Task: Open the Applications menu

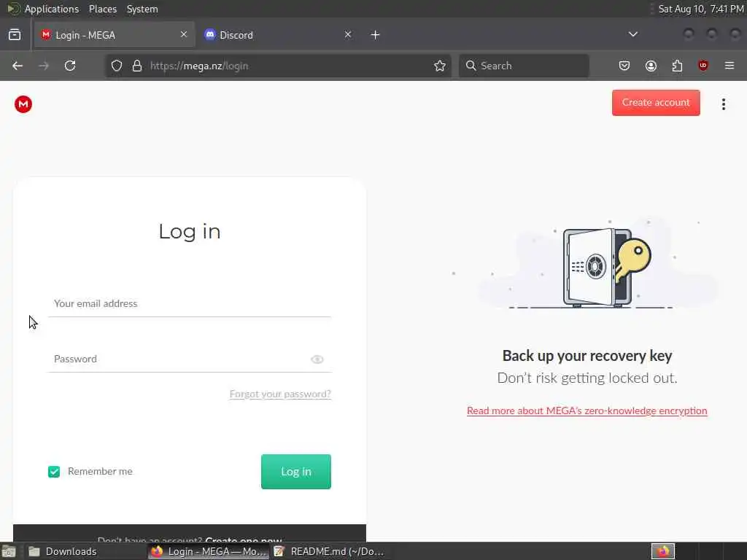Action: pos(52,9)
